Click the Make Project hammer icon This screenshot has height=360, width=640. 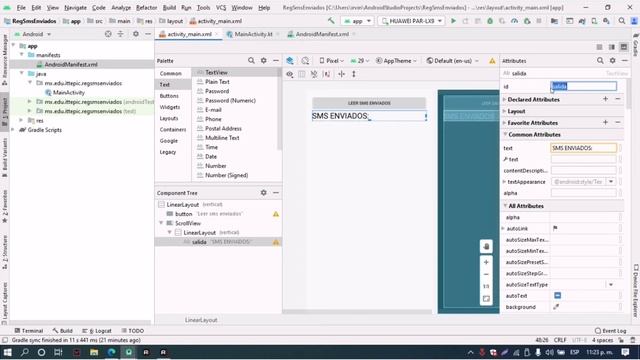331,21
